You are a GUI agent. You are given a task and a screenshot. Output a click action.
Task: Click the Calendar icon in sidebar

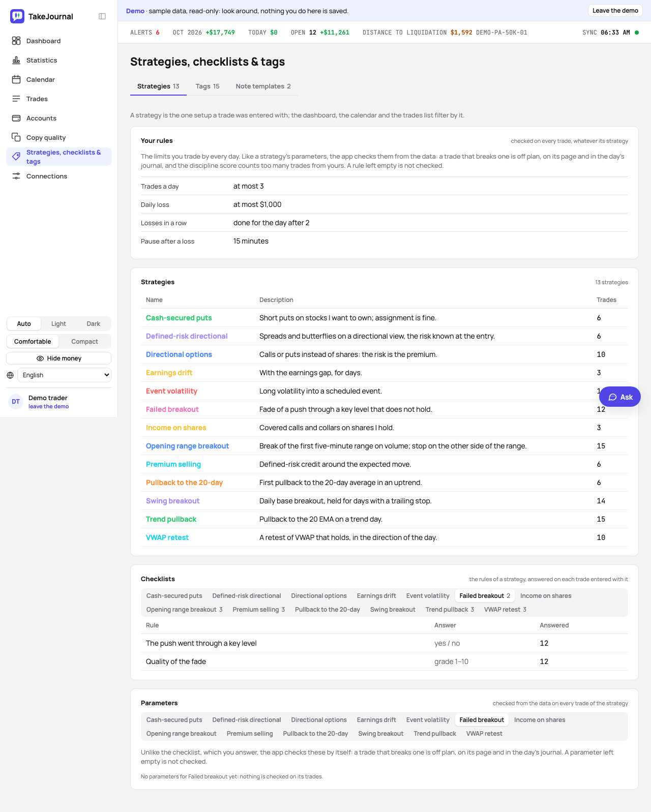click(x=16, y=79)
